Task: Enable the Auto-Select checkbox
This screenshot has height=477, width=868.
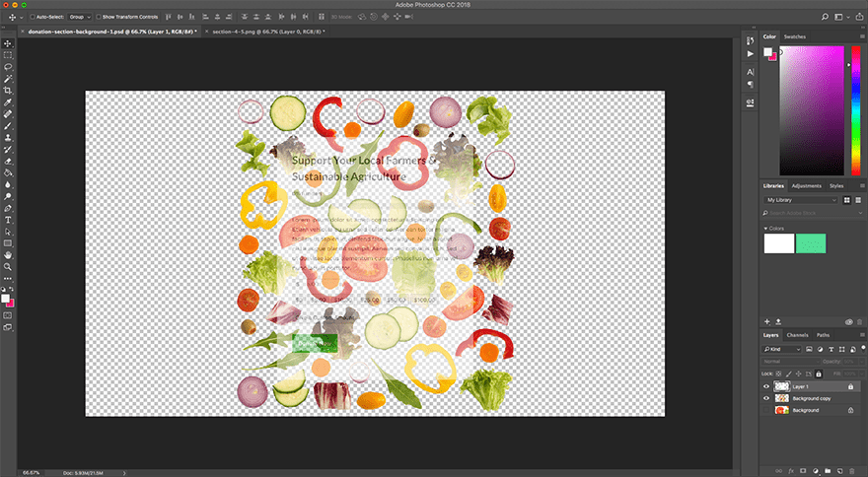Action: (32, 17)
